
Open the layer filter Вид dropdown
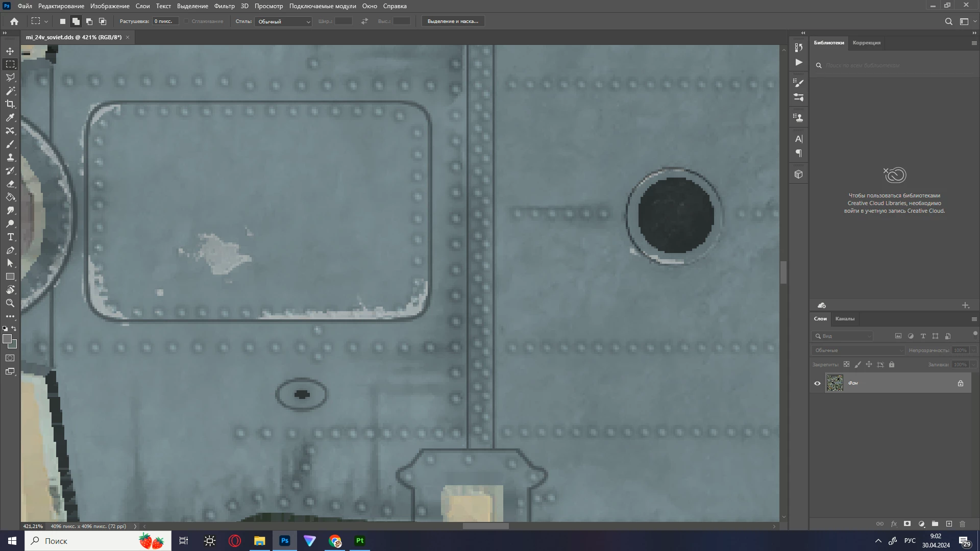click(845, 336)
